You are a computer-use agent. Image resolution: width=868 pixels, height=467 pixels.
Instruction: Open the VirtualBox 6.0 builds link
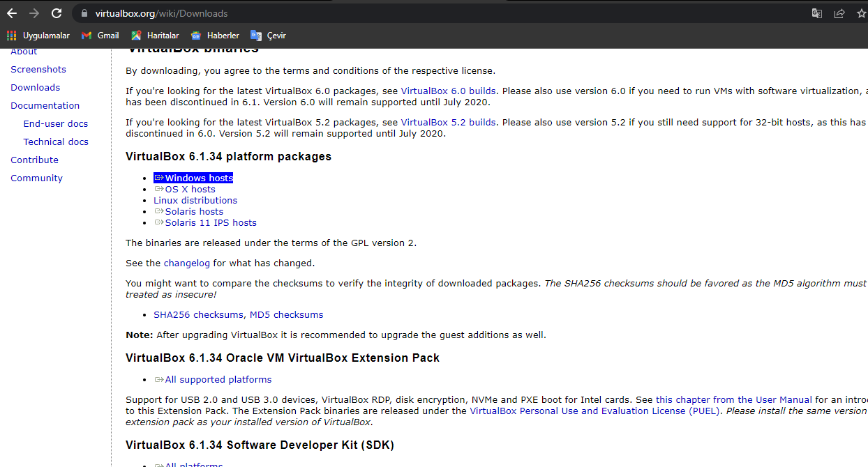point(448,91)
